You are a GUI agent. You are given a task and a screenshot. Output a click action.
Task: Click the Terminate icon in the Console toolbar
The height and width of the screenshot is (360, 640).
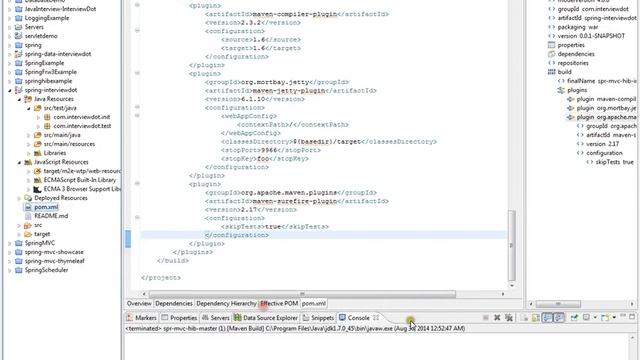coord(485,318)
